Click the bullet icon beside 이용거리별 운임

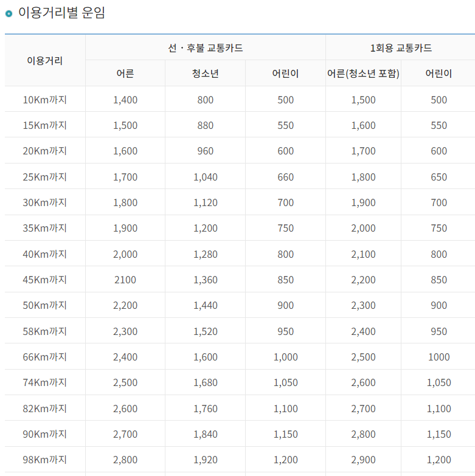tap(9, 13)
